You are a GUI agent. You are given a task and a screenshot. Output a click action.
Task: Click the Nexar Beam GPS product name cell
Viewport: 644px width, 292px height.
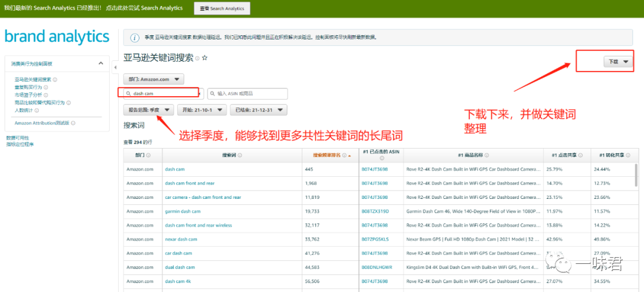click(x=473, y=239)
